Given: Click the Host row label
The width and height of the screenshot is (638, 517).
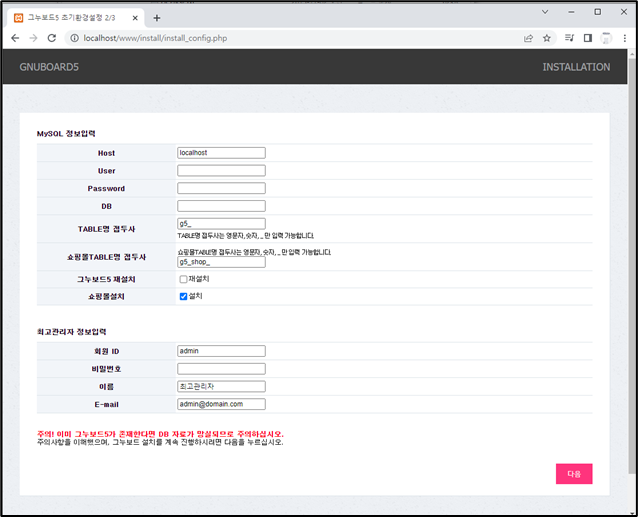Looking at the screenshot, I should (x=106, y=153).
